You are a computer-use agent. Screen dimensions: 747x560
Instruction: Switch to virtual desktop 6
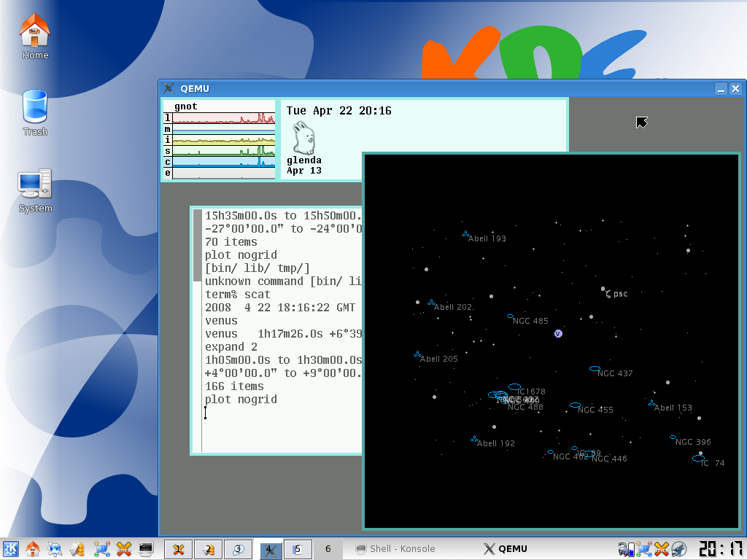[x=328, y=549]
